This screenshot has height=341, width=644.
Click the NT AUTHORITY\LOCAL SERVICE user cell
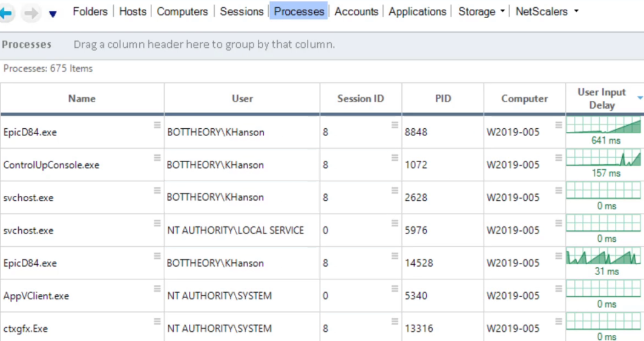(x=235, y=230)
